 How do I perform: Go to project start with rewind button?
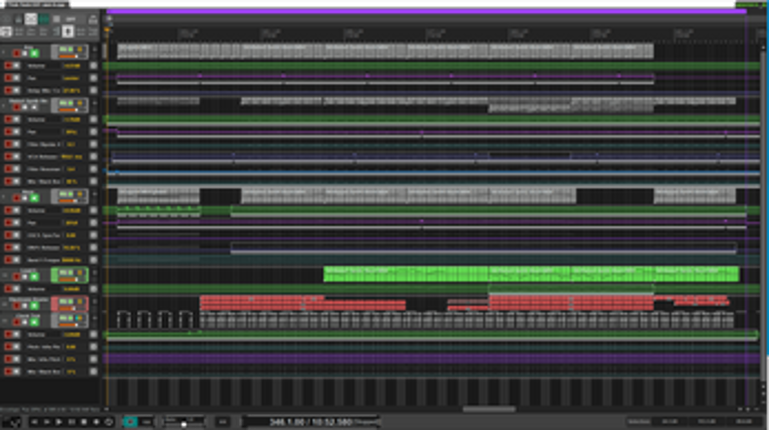(x=34, y=422)
